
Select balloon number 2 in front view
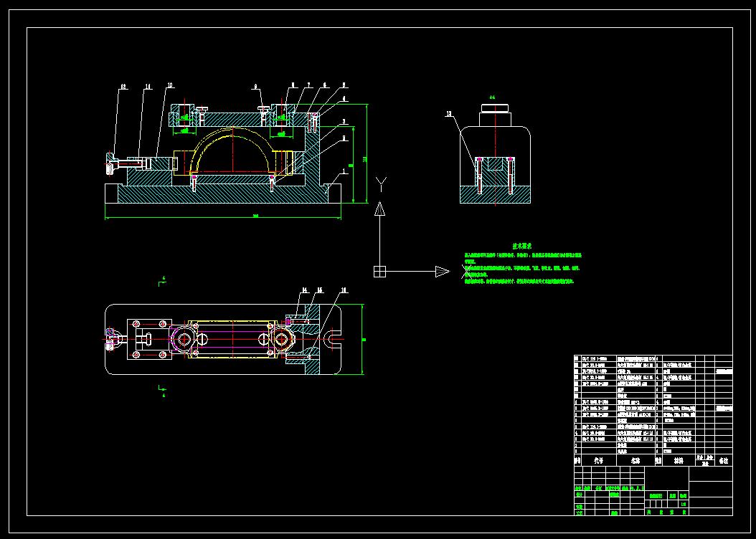[x=344, y=138]
